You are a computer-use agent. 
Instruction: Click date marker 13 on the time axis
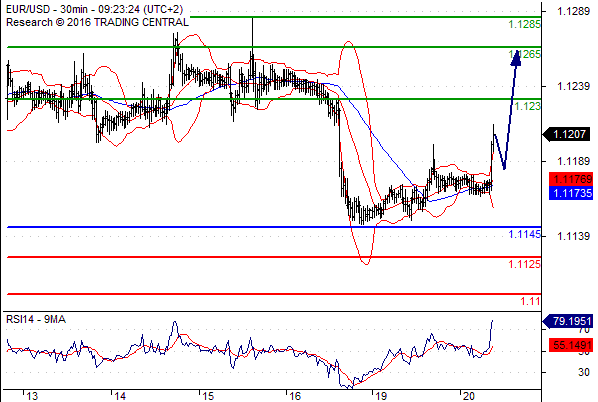point(32,396)
